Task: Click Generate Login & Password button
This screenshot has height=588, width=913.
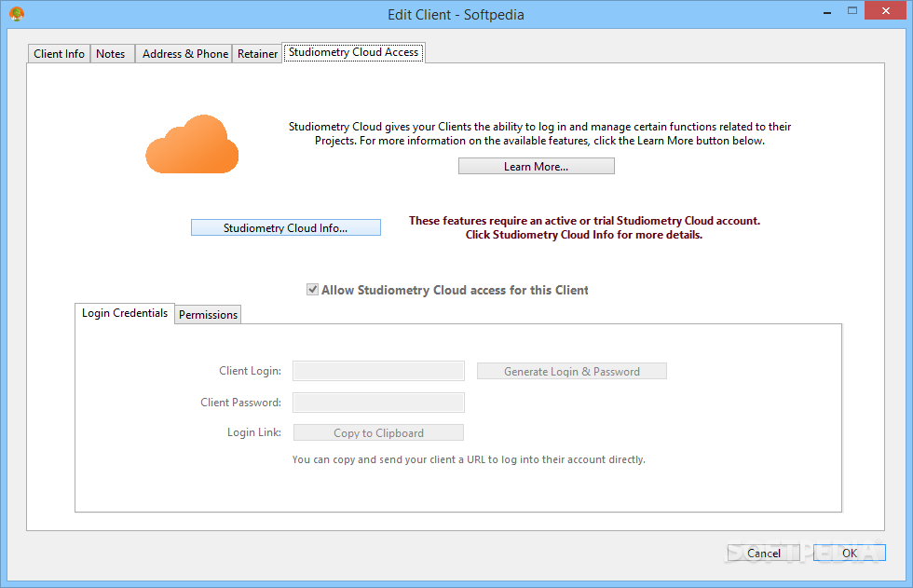Action: (572, 372)
